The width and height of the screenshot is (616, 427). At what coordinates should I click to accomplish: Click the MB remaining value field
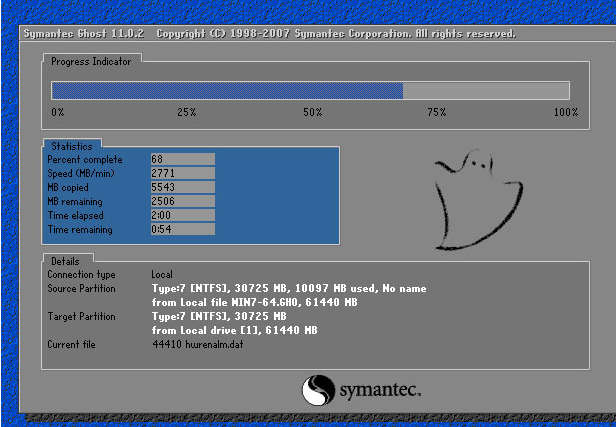pos(181,201)
